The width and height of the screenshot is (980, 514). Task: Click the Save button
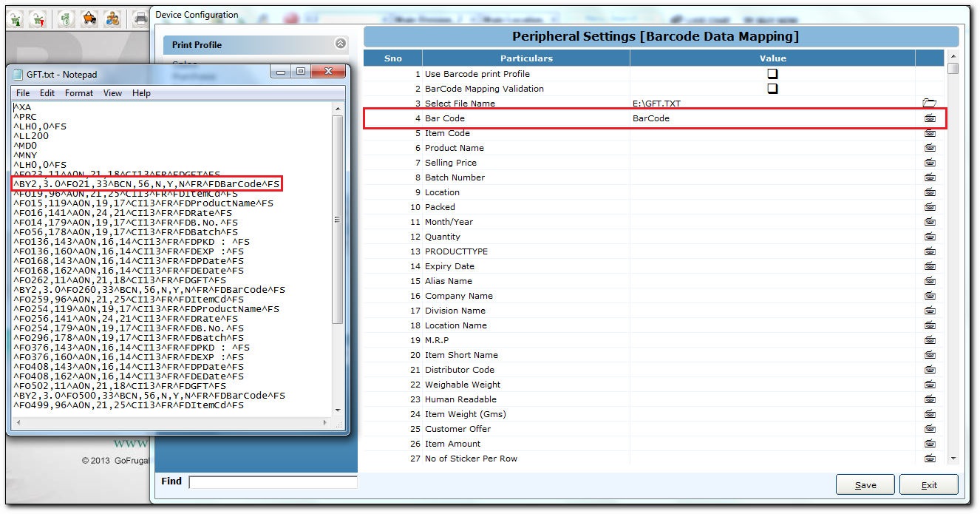point(865,485)
